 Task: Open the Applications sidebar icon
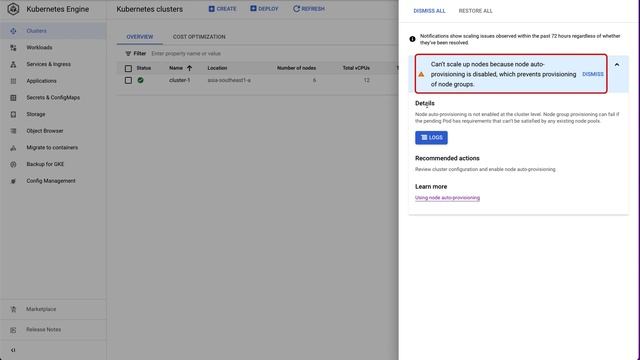coord(13,81)
